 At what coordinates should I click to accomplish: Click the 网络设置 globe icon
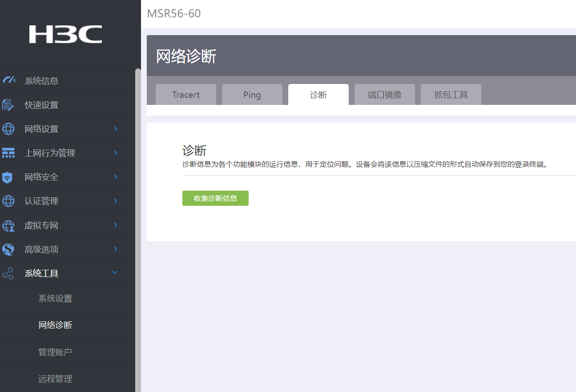pos(8,129)
